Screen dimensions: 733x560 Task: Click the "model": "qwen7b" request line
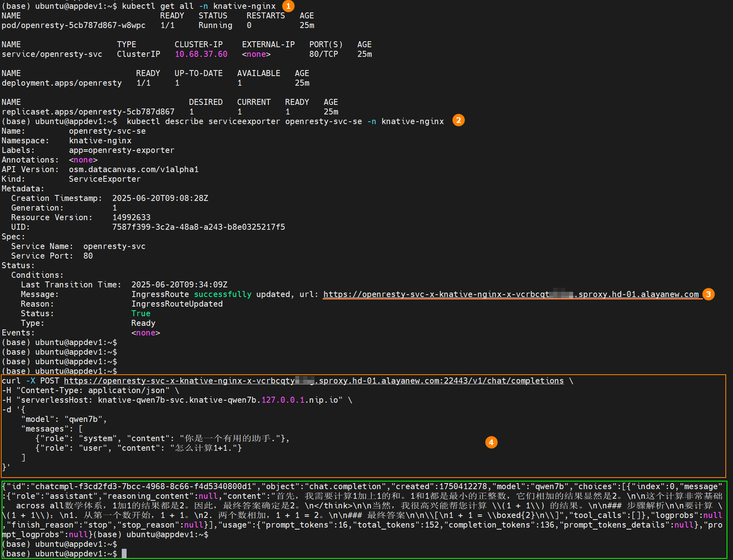tap(64, 419)
